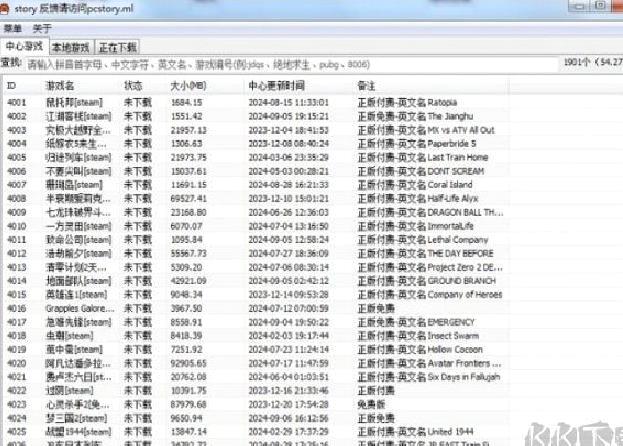Click size value 92905.65
The width and height of the screenshot is (623, 446).
pyautogui.click(x=188, y=363)
